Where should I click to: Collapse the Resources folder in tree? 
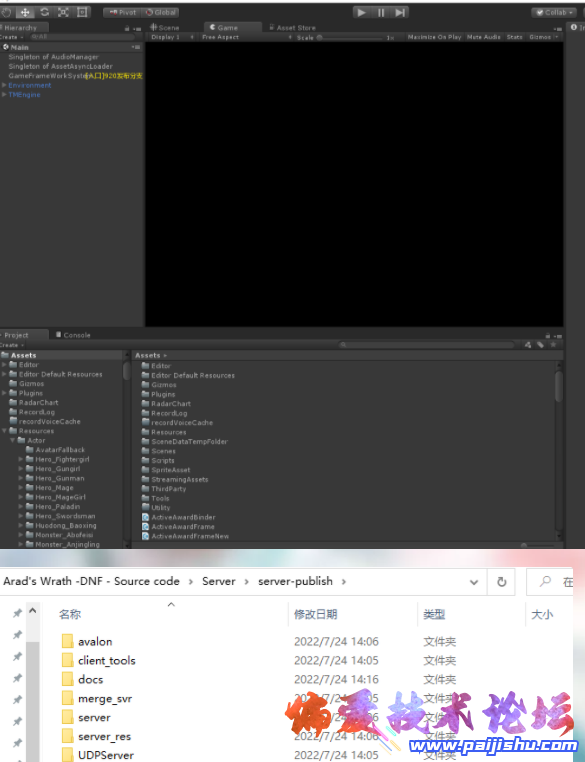pyautogui.click(x=4, y=431)
